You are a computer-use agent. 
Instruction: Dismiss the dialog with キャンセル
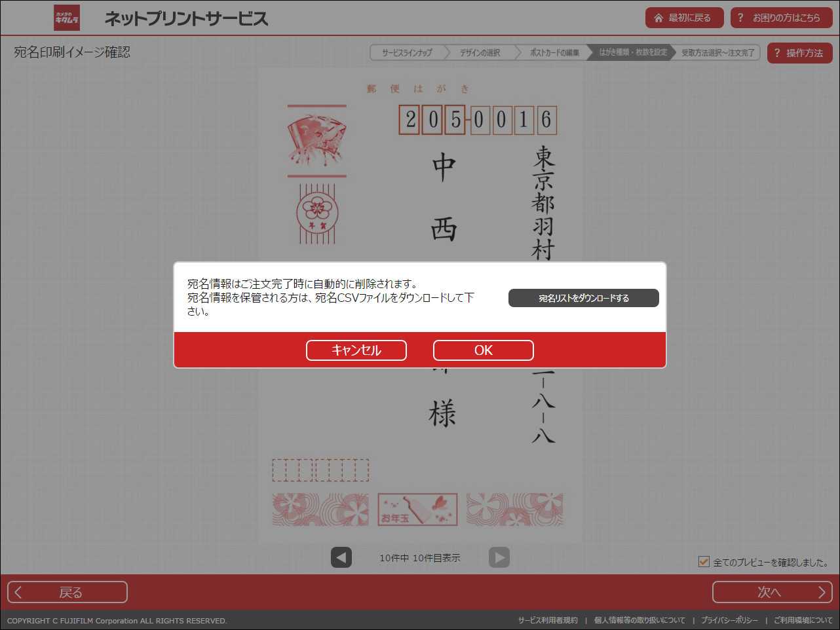click(356, 350)
